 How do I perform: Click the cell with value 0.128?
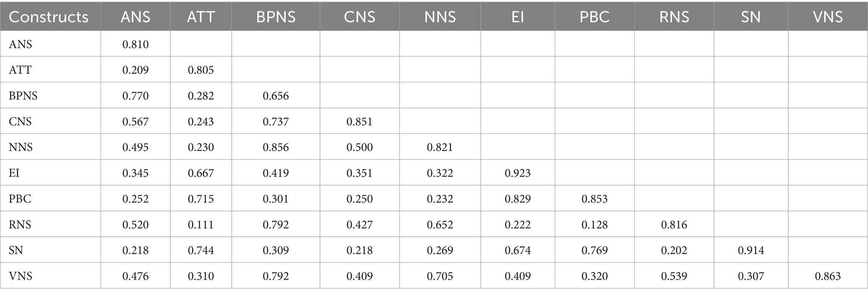[594, 225]
